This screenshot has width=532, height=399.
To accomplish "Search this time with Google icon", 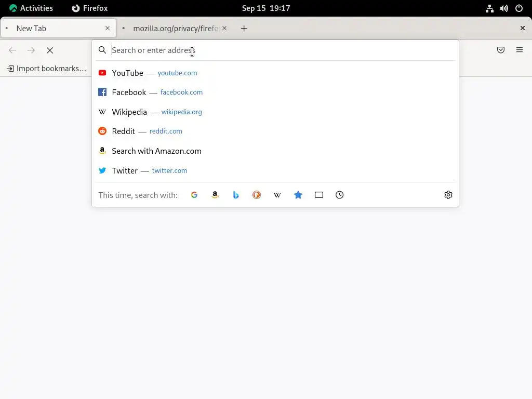I will 194,195.
